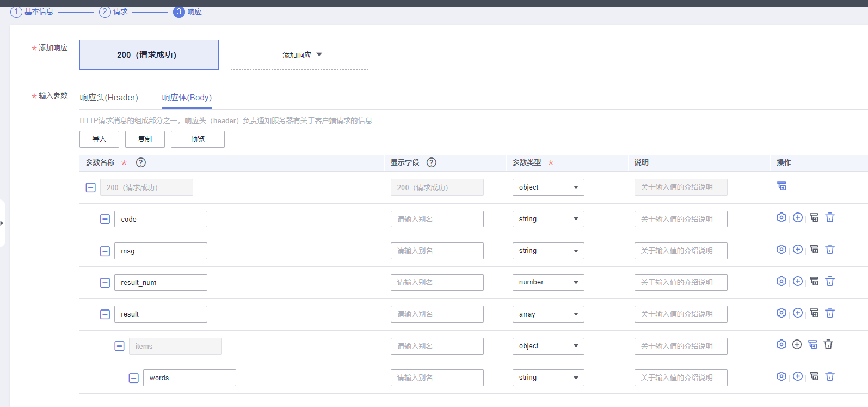Image resolution: width=868 pixels, height=407 pixels.
Task: Click the description field for result_num
Action: pos(681,282)
